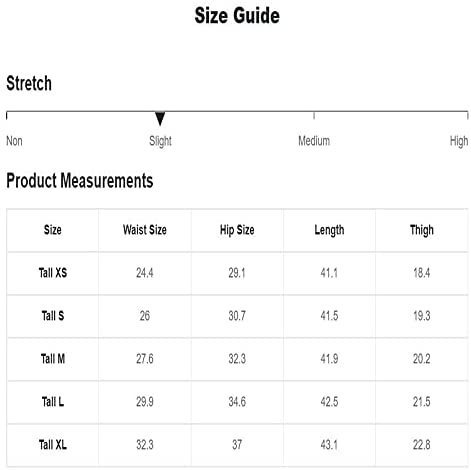Select the Tall XL size row label
471x470 pixels.
pos(53,445)
